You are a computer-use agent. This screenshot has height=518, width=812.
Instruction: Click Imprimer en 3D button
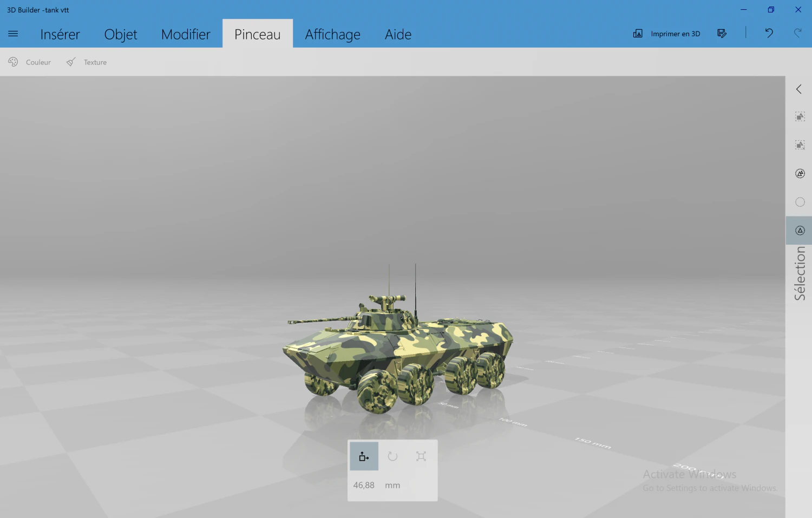tap(666, 34)
